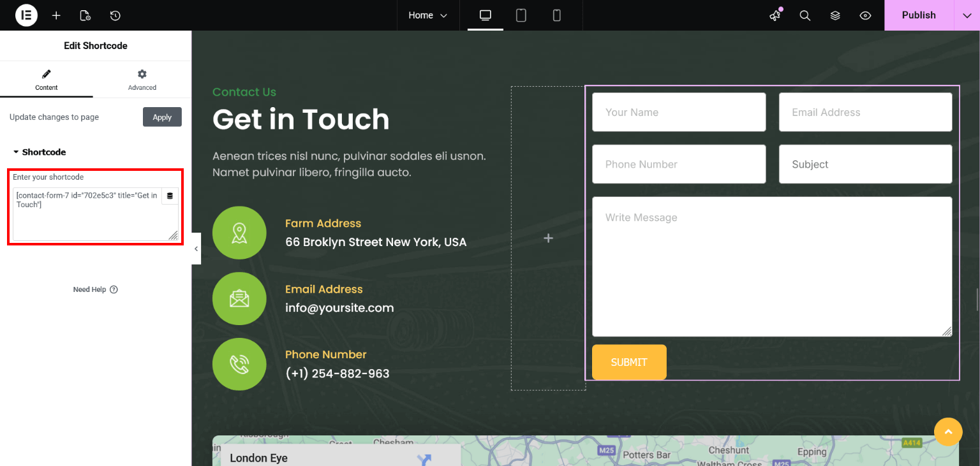The width and height of the screenshot is (980, 466).
Task: Toggle page preview with eye icon
Action: coord(865,15)
